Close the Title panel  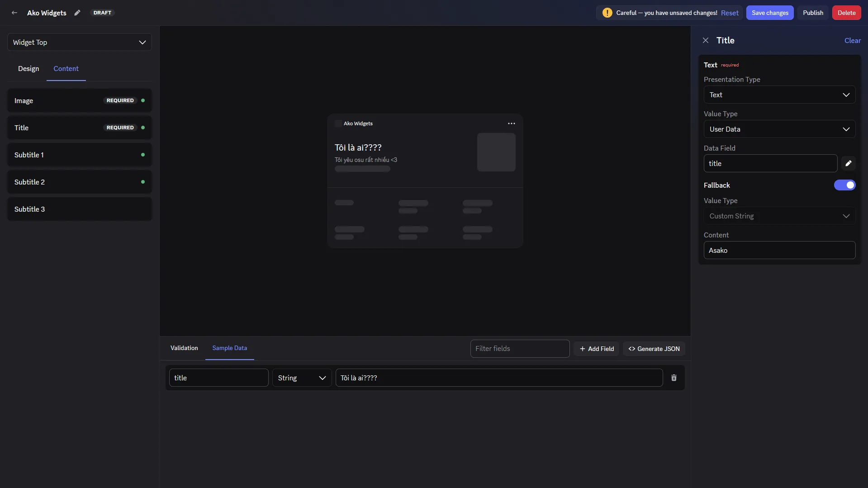(706, 40)
